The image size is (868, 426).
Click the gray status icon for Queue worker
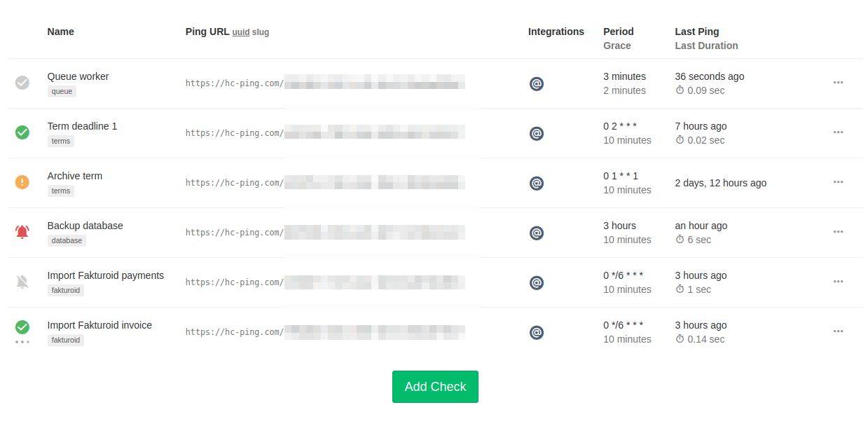pyautogui.click(x=22, y=83)
